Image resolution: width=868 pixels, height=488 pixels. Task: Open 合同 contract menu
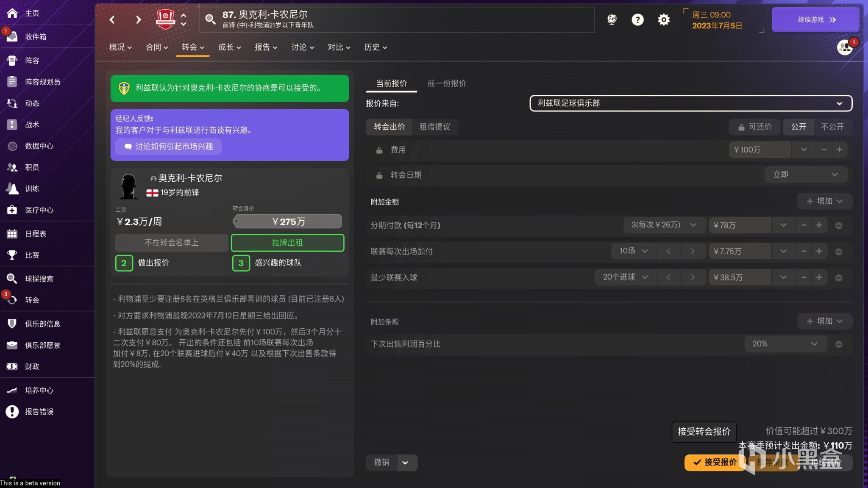click(157, 47)
